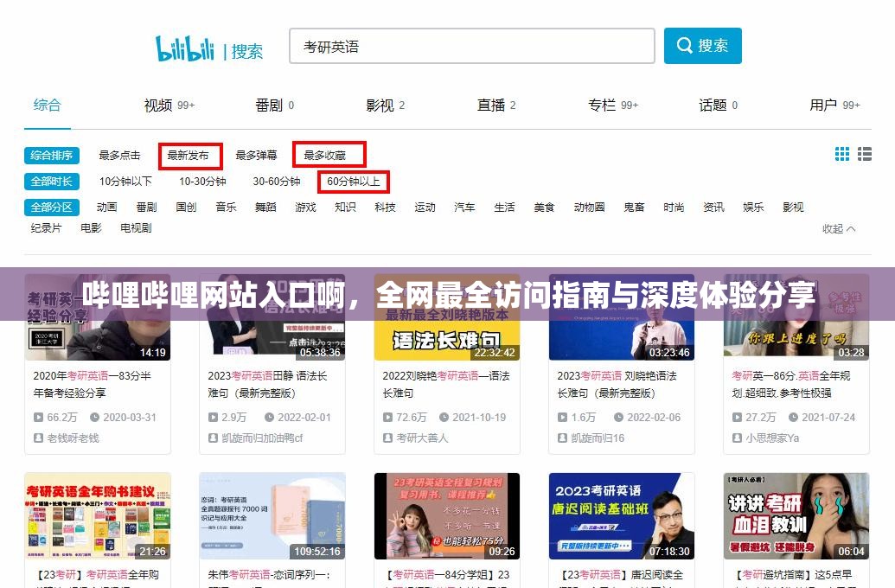The image size is (895, 588).
Task: Filter by 游戏 category
Action: point(305,208)
